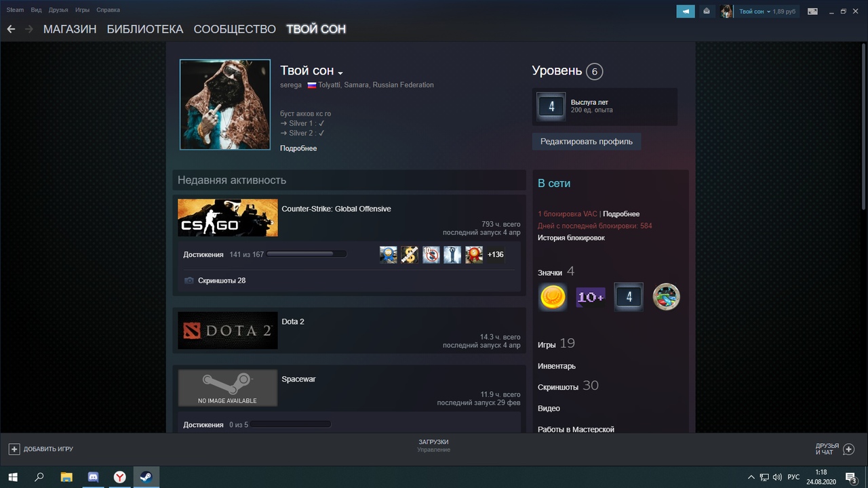Open Big Picture mode icon

[x=812, y=11]
